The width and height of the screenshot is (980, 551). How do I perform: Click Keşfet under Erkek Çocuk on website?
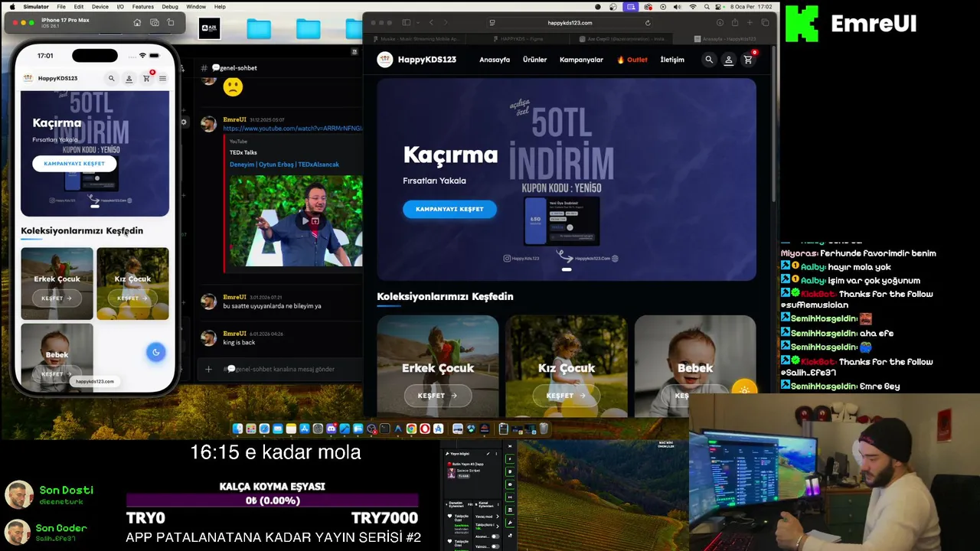(437, 396)
